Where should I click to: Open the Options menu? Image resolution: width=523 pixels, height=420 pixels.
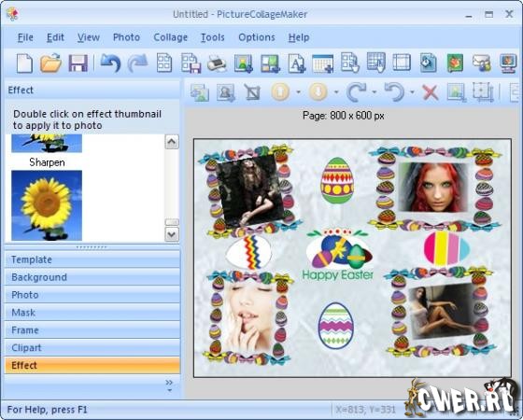pyautogui.click(x=257, y=37)
